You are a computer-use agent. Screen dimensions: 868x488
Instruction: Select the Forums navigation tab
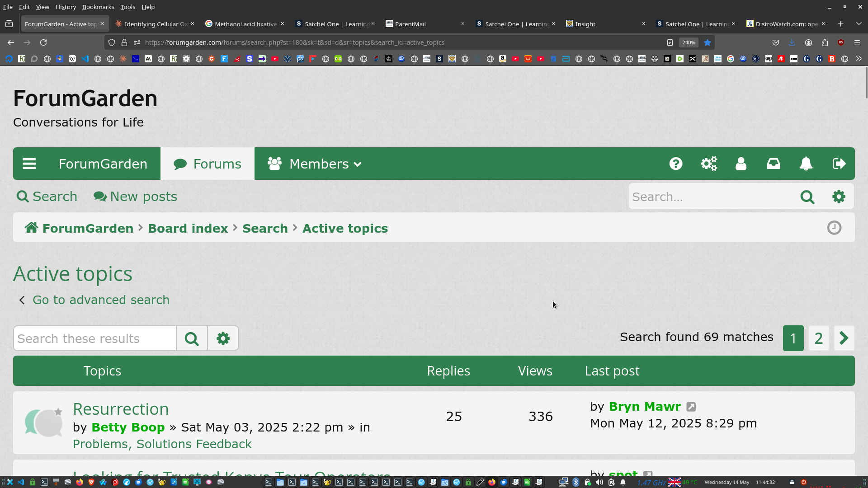tap(208, 164)
